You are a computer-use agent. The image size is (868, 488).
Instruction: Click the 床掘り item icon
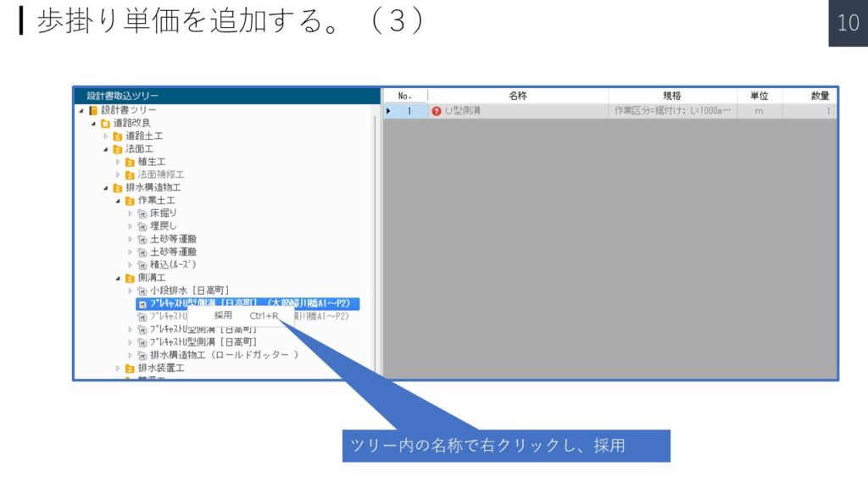142,213
